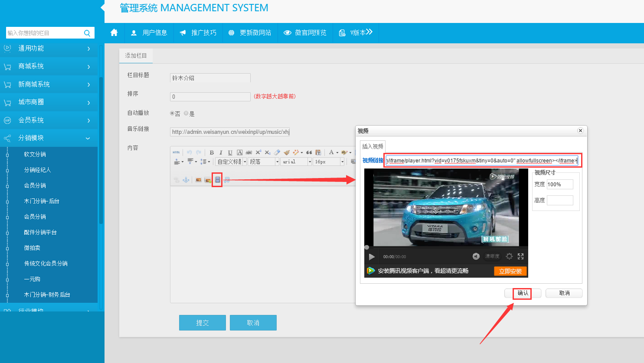
Task: Open the insert video filmstrip icon
Action: [217, 180]
